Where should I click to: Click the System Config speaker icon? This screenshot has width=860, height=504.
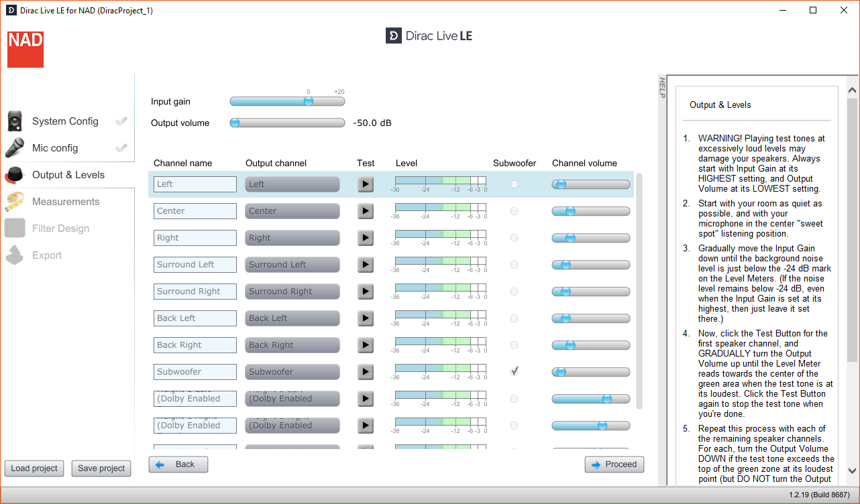pos(15,121)
